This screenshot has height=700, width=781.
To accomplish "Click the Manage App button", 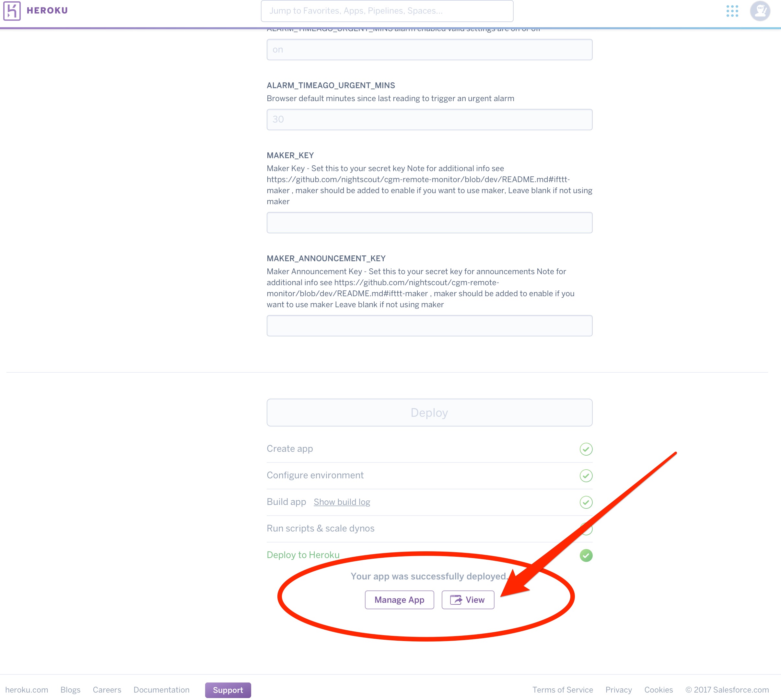I will point(399,600).
